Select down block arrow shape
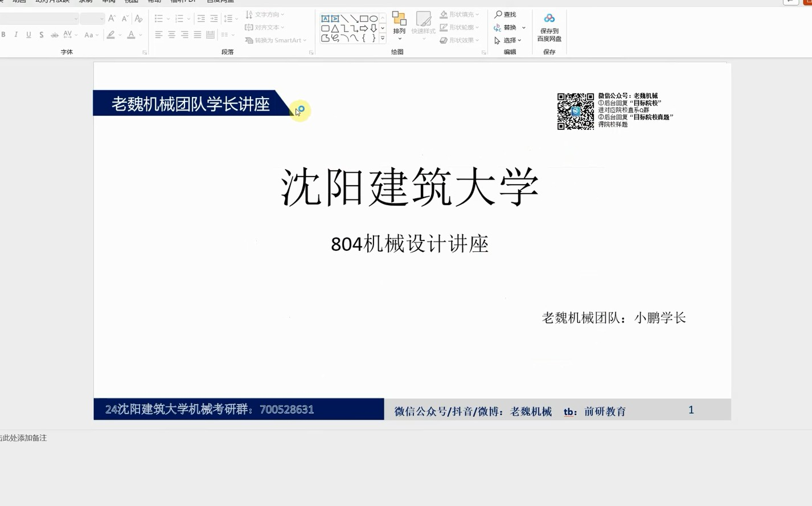812x506 pixels. click(x=374, y=28)
